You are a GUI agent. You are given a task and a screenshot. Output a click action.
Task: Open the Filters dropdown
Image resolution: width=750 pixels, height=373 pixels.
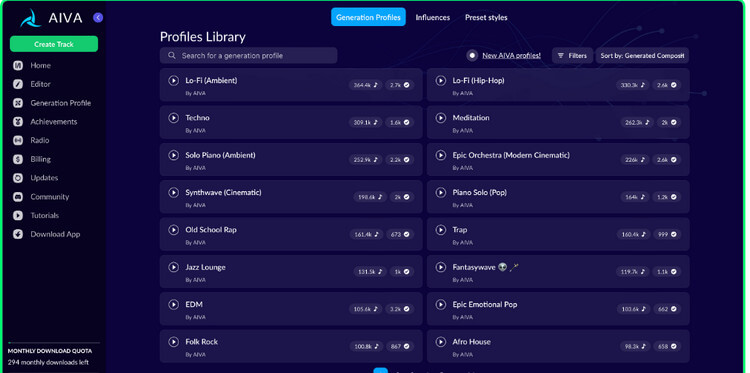[572, 55]
